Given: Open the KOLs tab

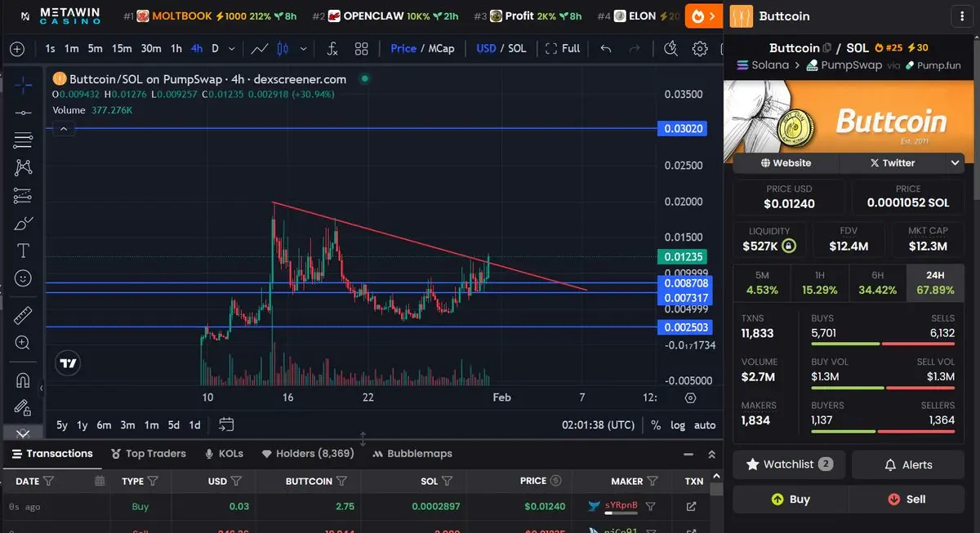Looking at the screenshot, I should (225, 454).
